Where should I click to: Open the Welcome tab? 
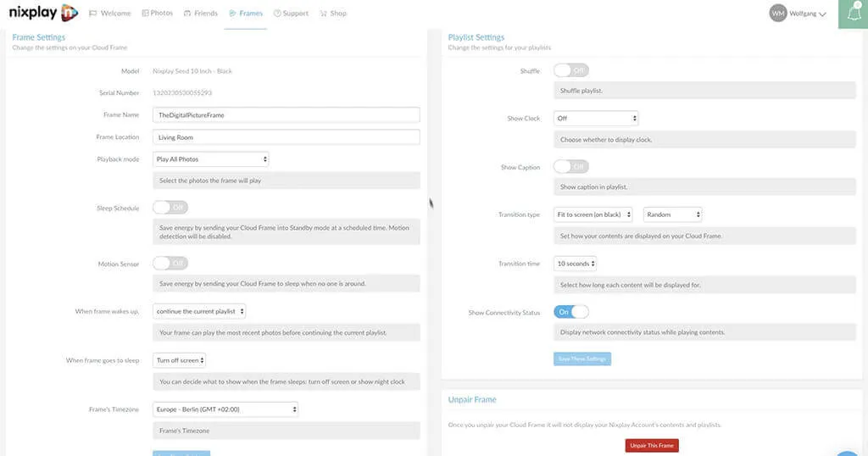[x=110, y=14]
